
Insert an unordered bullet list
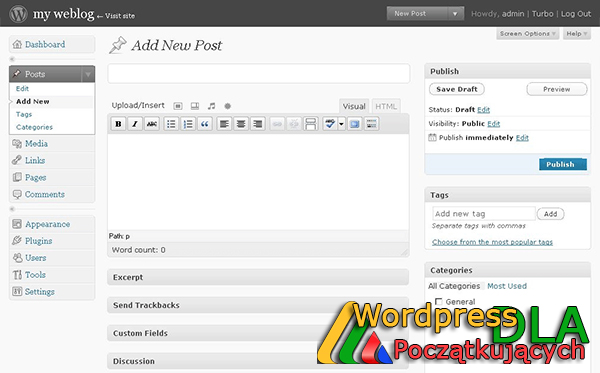tap(171, 124)
